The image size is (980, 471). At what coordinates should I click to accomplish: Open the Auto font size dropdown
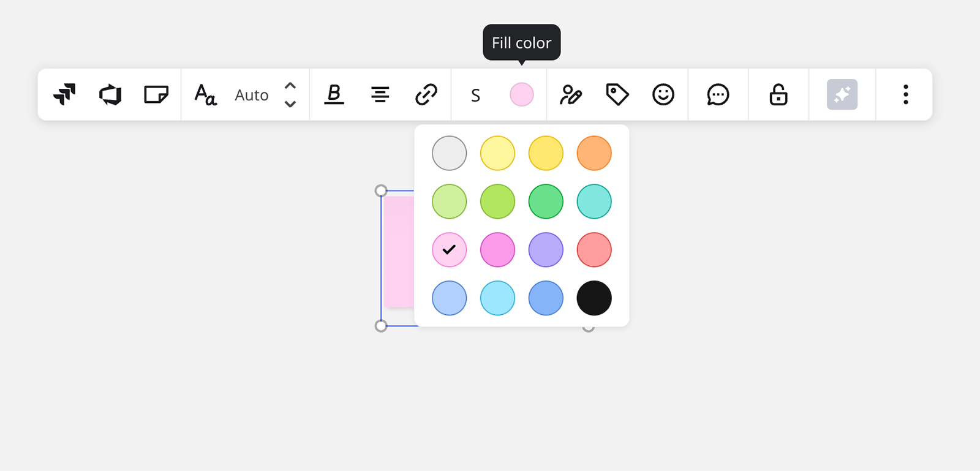coord(252,95)
